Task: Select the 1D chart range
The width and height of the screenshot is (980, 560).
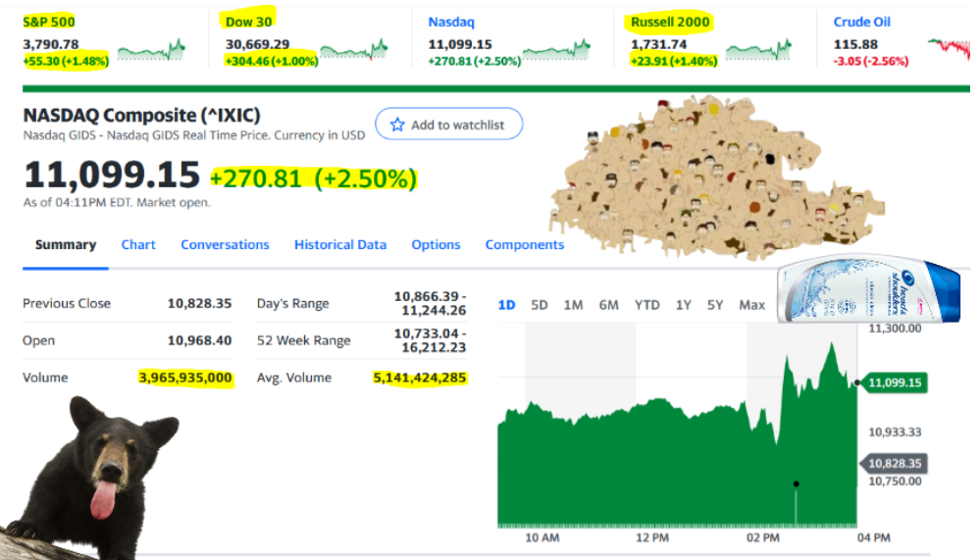Action: pos(506,305)
